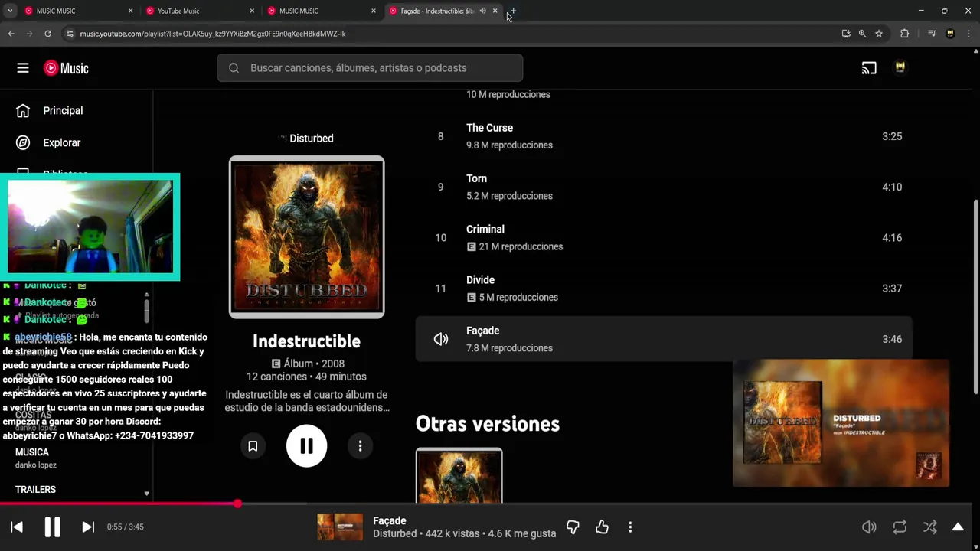The height and width of the screenshot is (551, 980).
Task: Dislike the current song
Action: pyautogui.click(x=573, y=527)
